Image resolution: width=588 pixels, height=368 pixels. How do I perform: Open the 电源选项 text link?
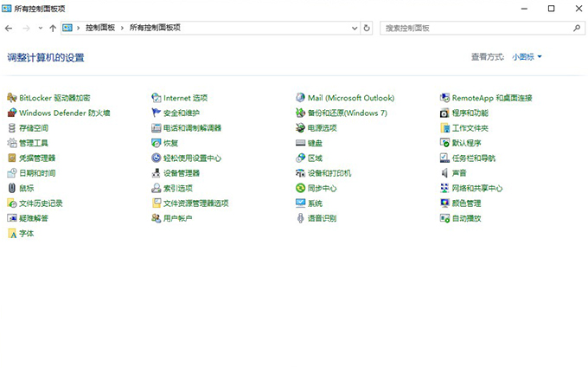323,128
